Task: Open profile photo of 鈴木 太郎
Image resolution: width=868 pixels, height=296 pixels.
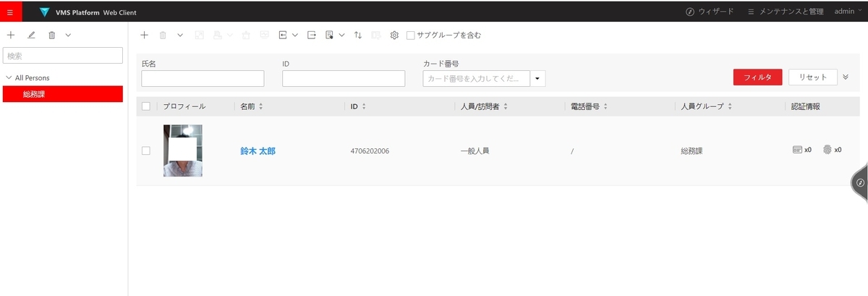Action: click(x=183, y=151)
